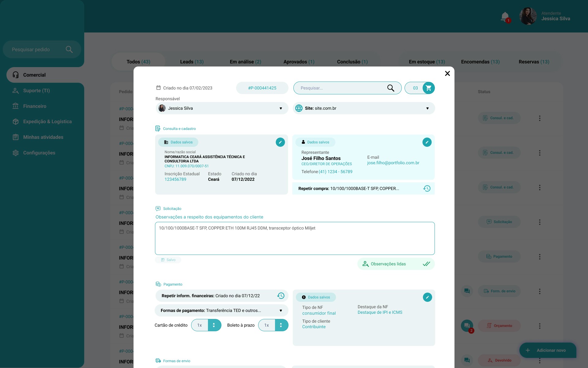Screen dimensions: 588x368
Task: Open Responsável dropdown Jessica Silva
Action: tap(222, 108)
